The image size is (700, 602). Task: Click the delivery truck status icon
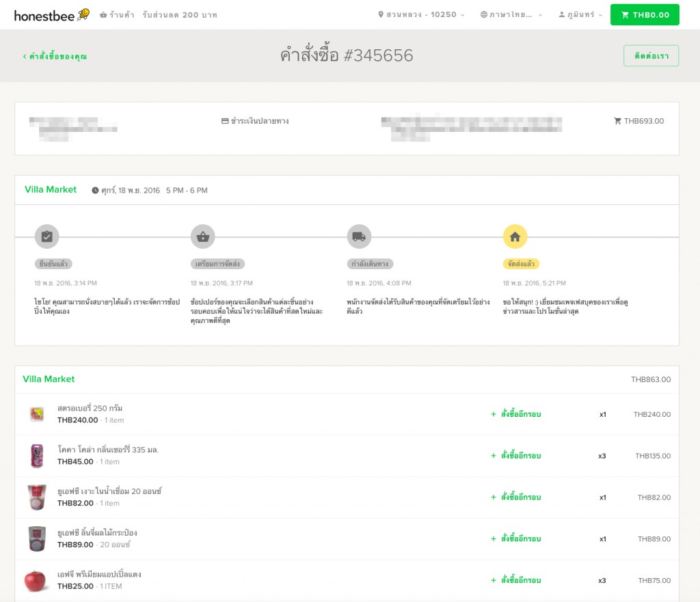tap(359, 236)
